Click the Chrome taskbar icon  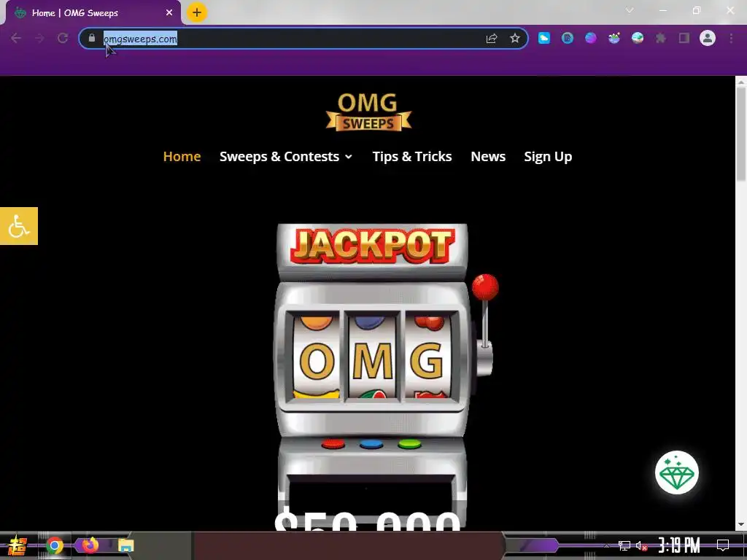click(x=54, y=545)
